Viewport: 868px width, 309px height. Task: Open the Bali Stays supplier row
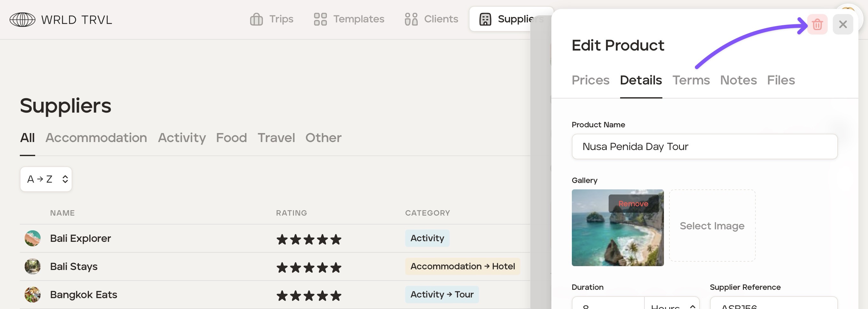(x=74, y=266)
